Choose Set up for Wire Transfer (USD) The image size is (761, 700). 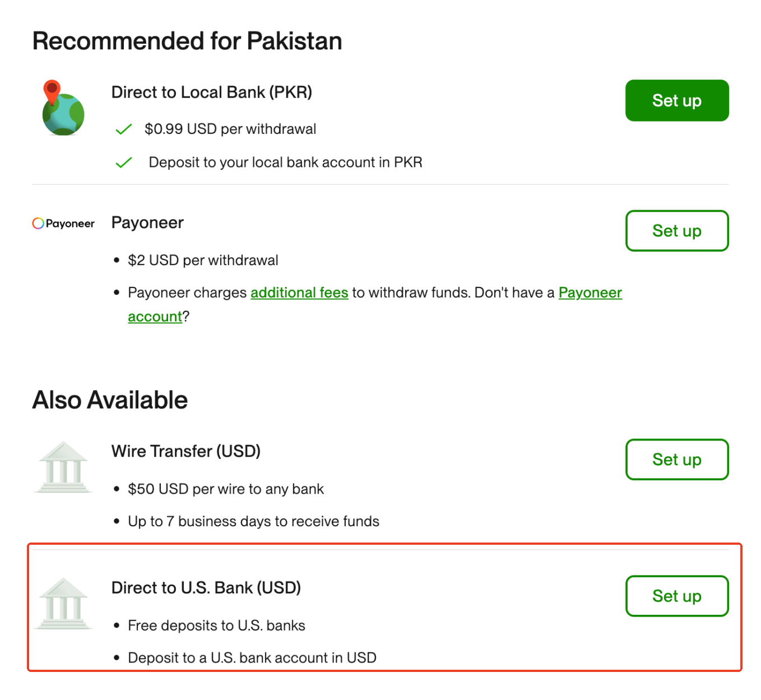676,460
